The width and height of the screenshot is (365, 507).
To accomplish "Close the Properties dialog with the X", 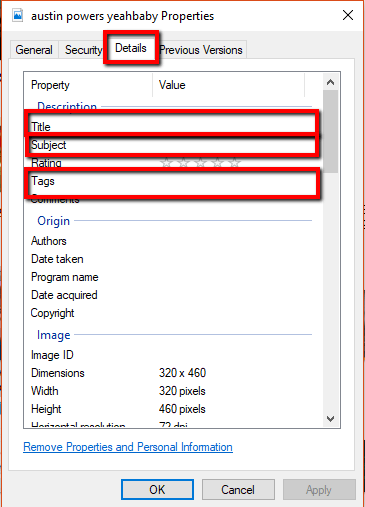I will point(348,15).
